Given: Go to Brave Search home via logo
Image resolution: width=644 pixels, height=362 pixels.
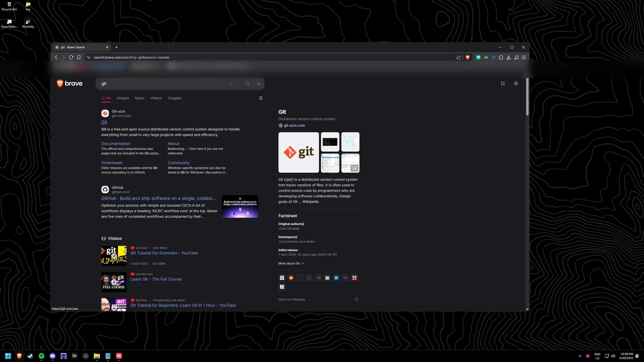Looking at the screenshot, I should [69, 84].
